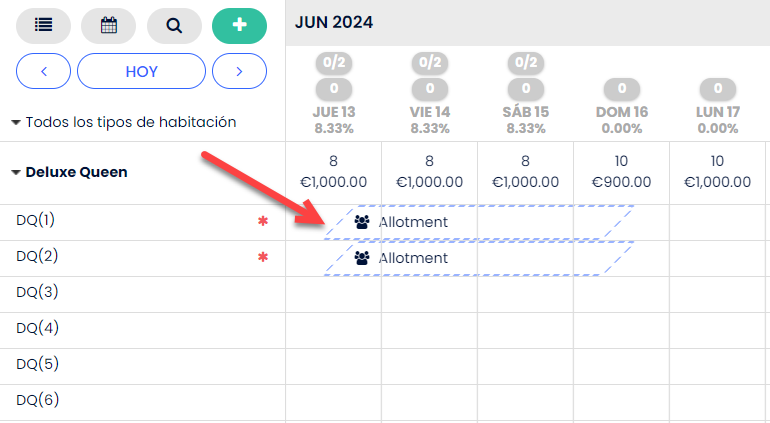
Task: Select the DQ(2) Allotment block
Action: click(479, 258)
